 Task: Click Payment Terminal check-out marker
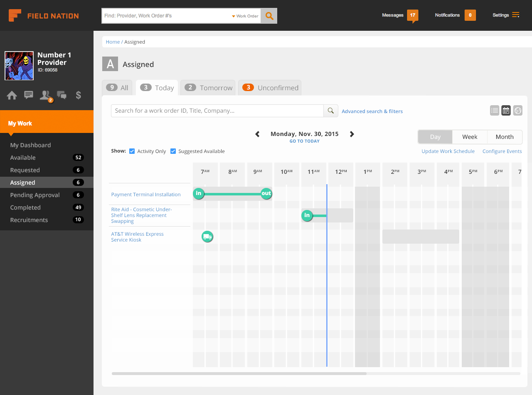[x=266, y=193]
